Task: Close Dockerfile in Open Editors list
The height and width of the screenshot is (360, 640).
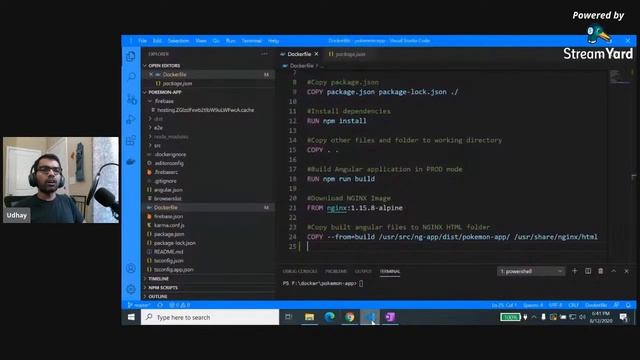Action: point(151,74)
